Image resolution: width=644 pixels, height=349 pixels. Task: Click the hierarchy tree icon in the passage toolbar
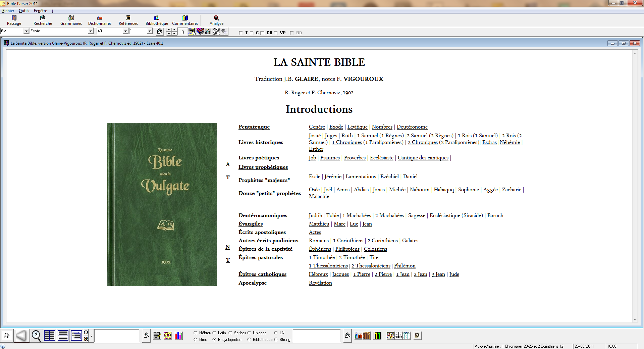(x=208, y=32)
